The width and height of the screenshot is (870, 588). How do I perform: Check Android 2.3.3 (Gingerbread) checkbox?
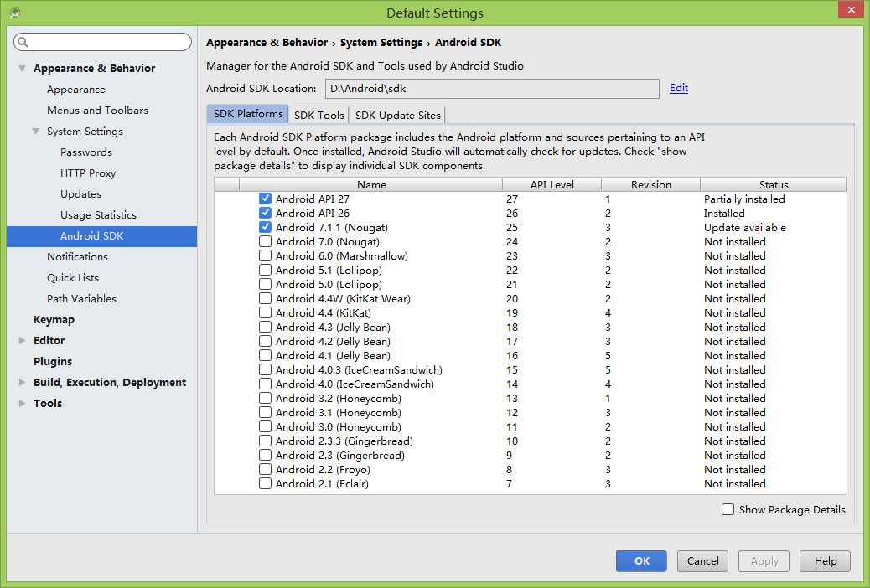pos(265,441)
